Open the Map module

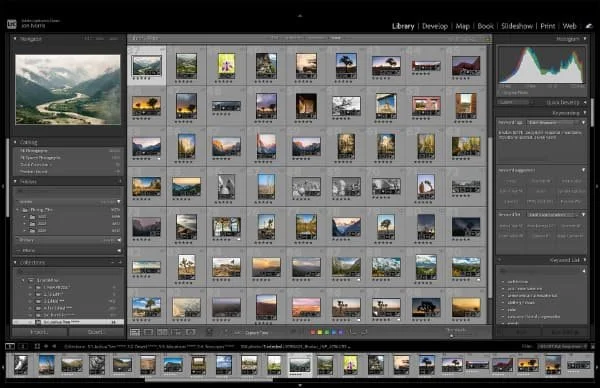click(462, 26)
